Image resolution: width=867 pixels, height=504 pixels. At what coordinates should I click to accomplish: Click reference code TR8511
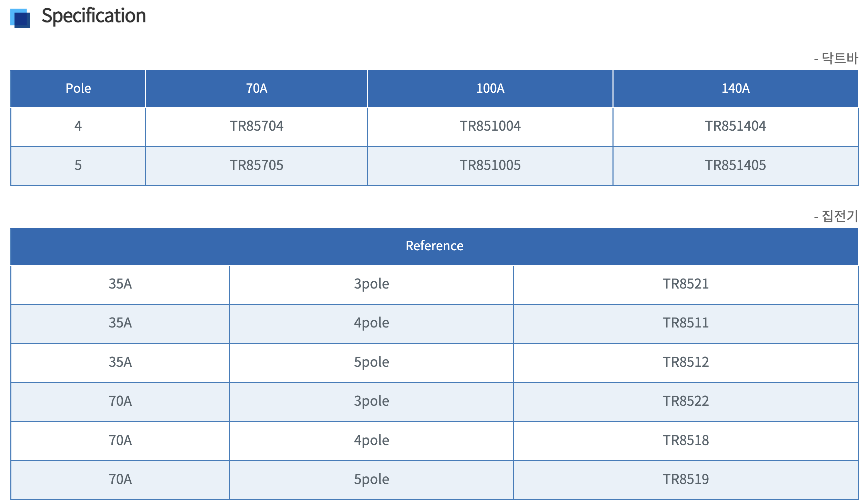(x=686, y=323)
